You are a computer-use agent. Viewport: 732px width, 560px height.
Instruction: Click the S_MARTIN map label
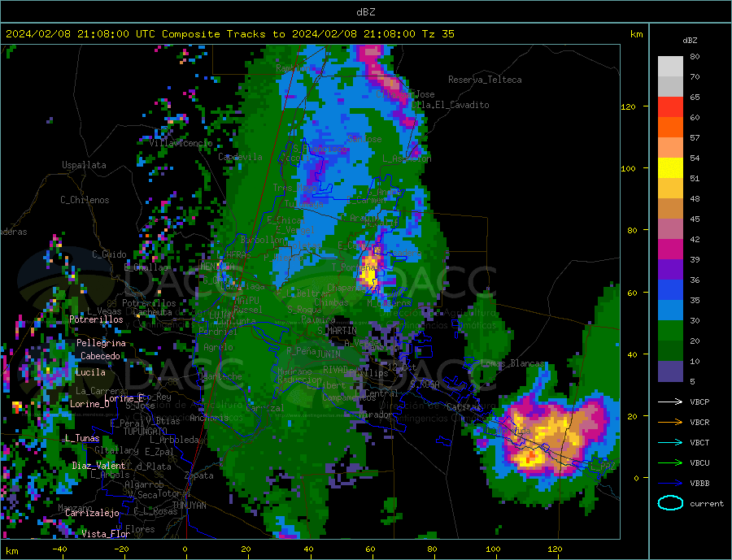click(x=337, y=331)
